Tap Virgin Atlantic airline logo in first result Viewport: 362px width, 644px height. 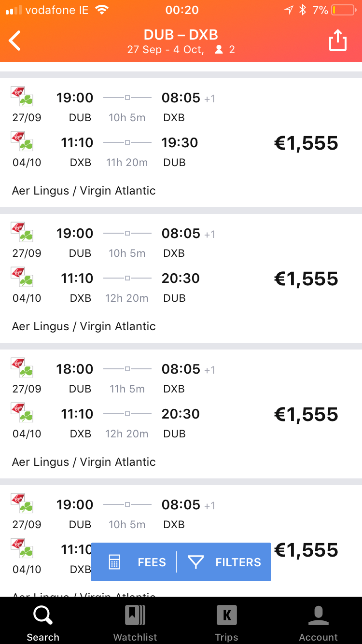(x=18, y=92)
